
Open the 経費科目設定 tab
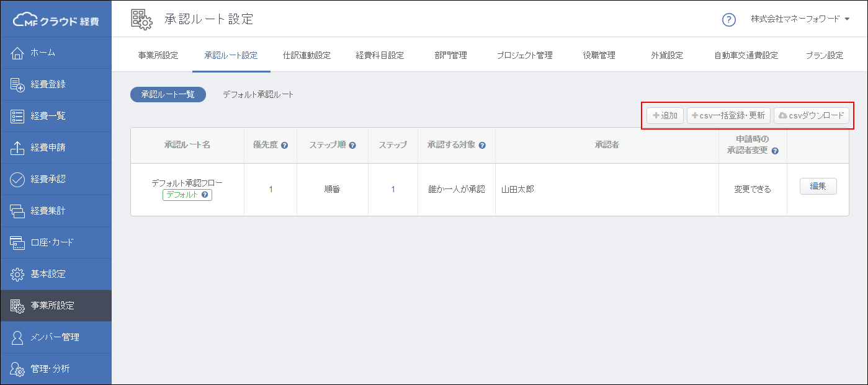pyautogui.click(x=380, y=55)
